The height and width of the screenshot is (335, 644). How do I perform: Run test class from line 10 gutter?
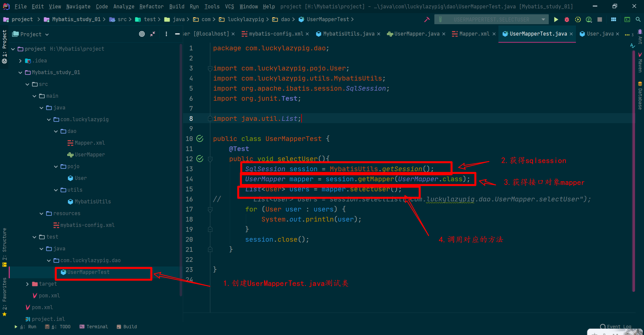click(200, 139)
